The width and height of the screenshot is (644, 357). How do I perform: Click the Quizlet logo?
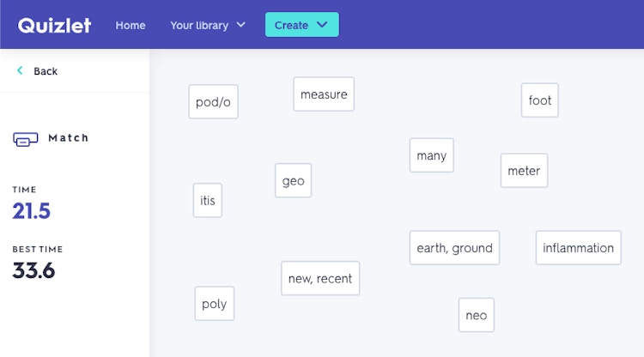coord(54,26)
